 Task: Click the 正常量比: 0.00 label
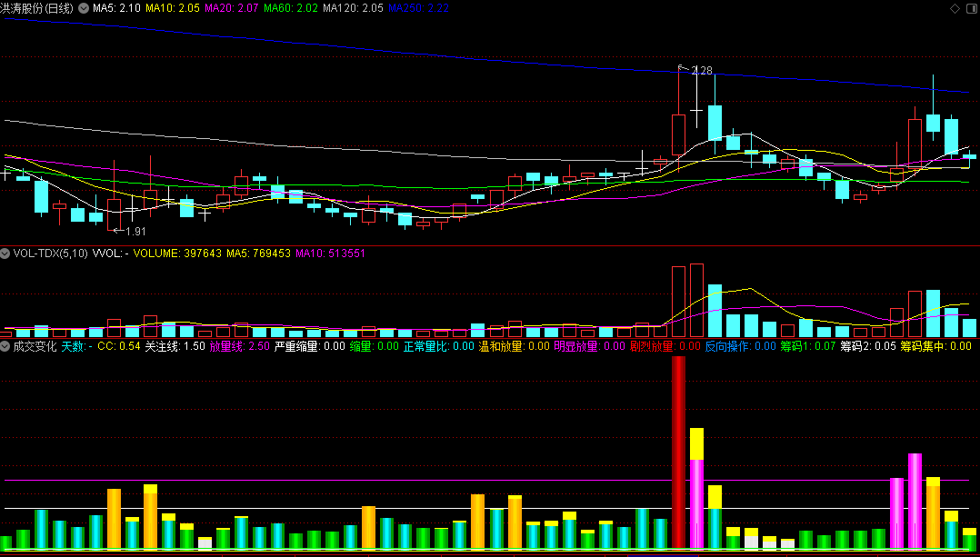pos(439,346)
